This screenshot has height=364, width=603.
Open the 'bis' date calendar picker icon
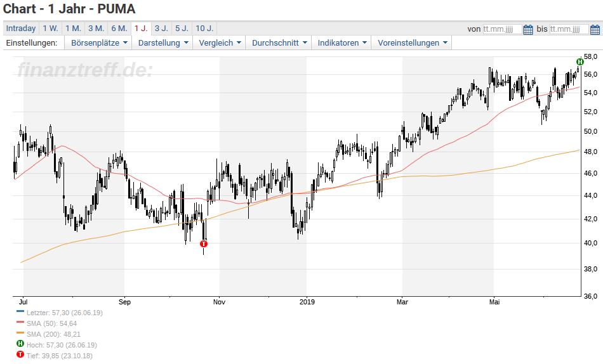(x=595, y=29)
